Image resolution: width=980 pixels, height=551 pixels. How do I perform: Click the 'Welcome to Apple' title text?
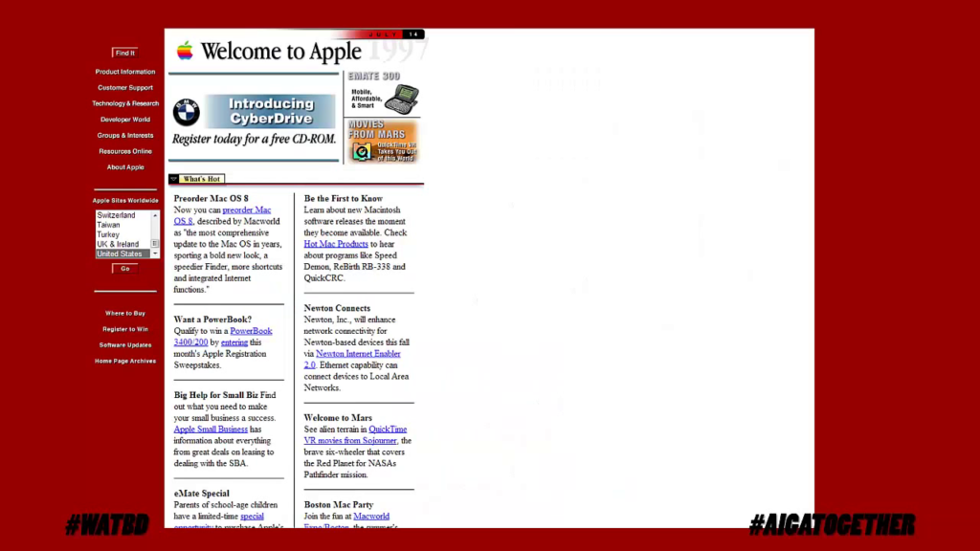point(280,52)
